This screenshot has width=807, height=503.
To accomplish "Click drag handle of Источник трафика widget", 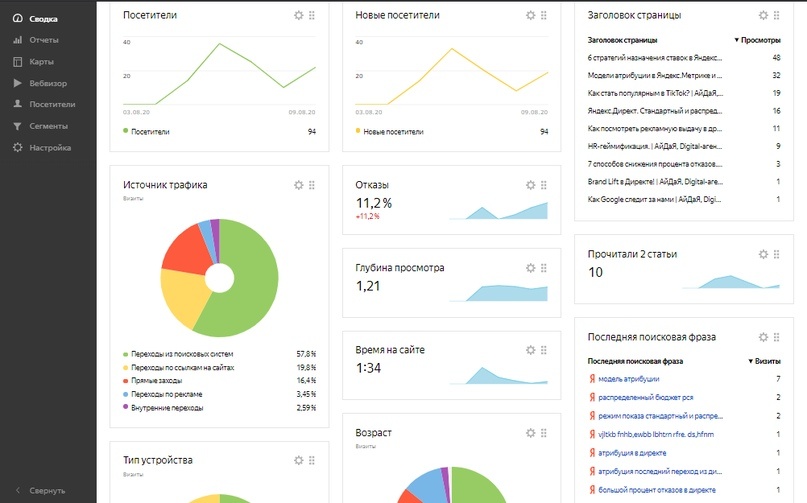I will coord(312,185).
